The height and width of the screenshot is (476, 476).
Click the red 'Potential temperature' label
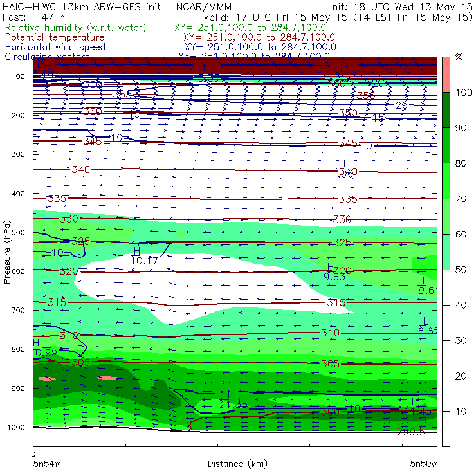point(55,37)
